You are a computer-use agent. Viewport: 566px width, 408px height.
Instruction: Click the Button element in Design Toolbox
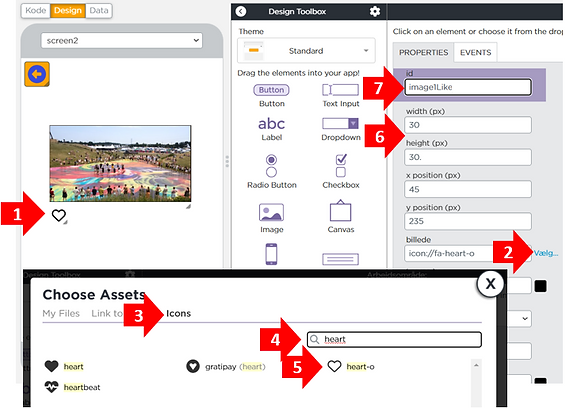click(x=271, y=90)
